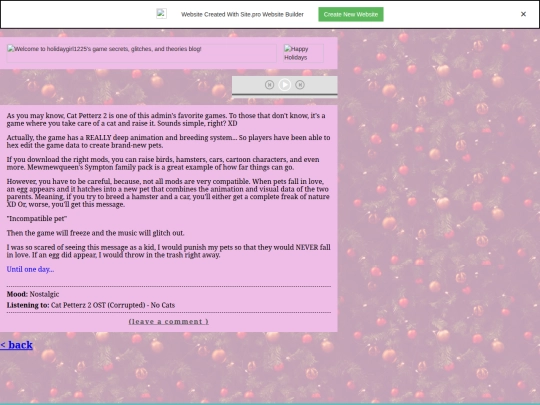
Task: Click paragraph starting 'I was so scared'
Action: (x=168, y=251)
